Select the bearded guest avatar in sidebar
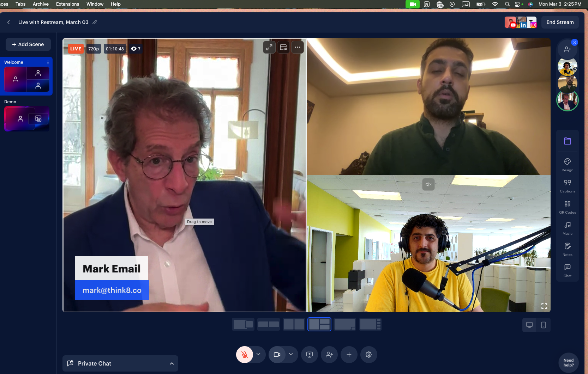This screenshot has width=588, height=374. click(568, 84)
